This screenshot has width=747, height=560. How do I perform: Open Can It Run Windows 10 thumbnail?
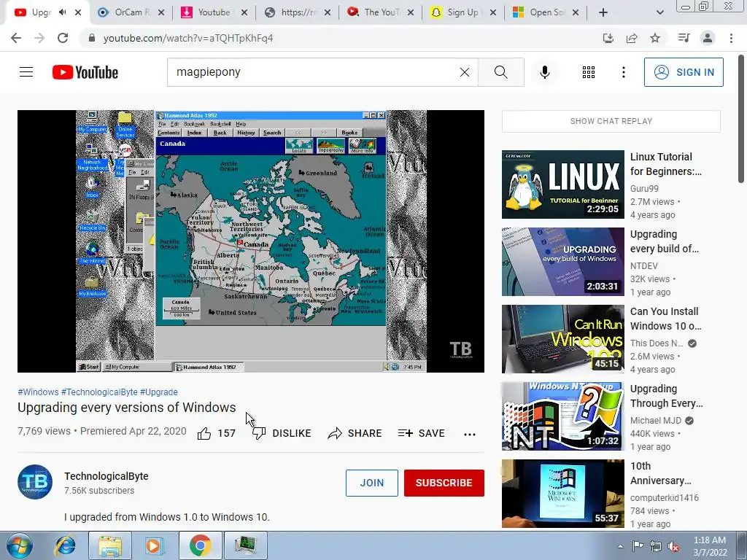(x=563, y=339)
